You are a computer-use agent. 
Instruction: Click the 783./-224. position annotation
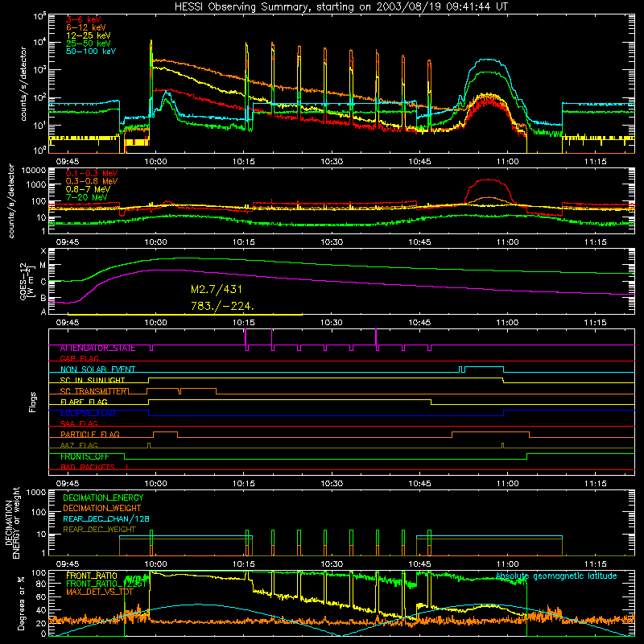coord(223,306)
